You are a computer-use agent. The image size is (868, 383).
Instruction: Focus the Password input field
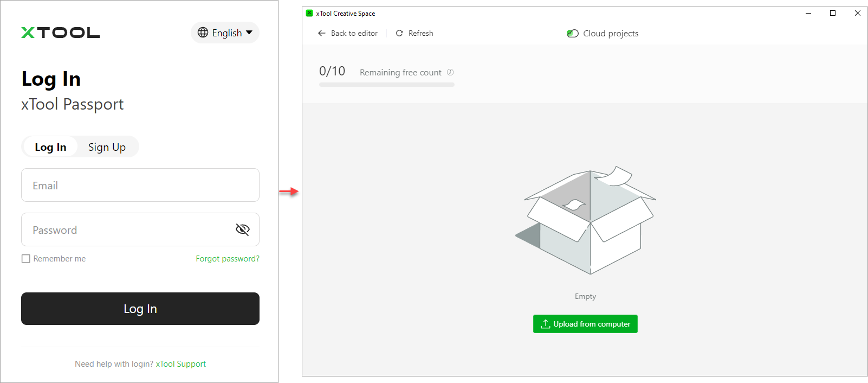(125, 229)
